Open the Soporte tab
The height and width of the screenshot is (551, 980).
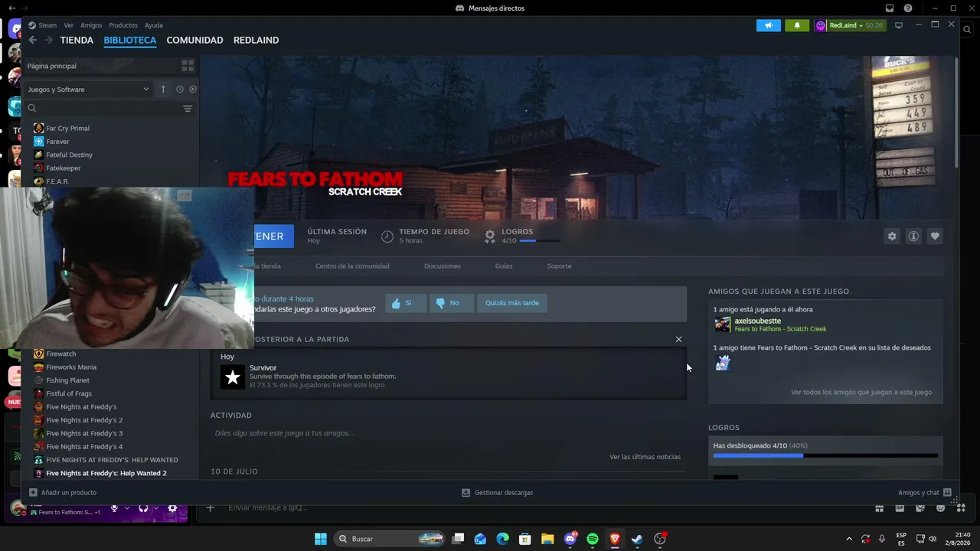point(560,266)
